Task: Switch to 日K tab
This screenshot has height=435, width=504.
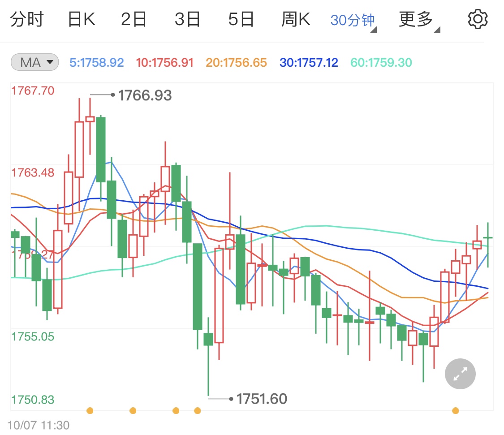Action: [x=82, y=19]
